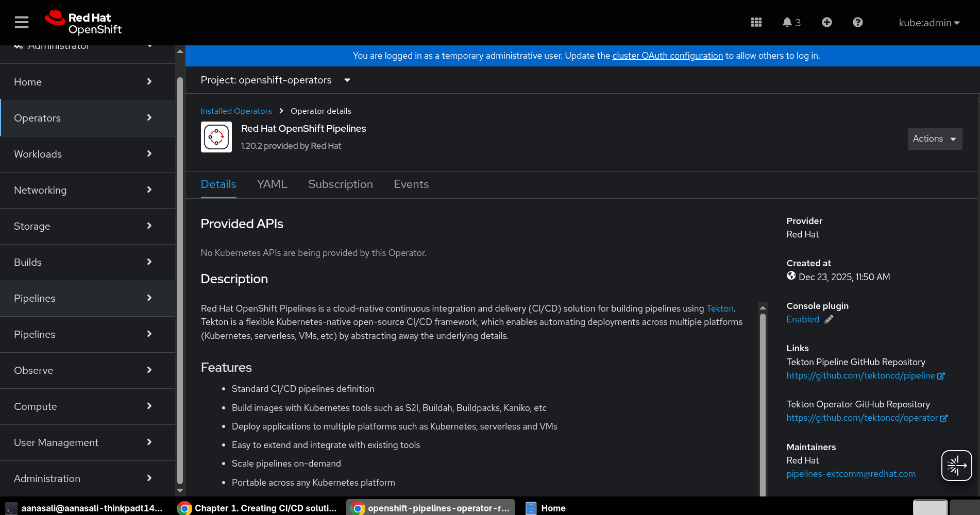Expand the Compute navigation section
Image resolution: width=980 pixels, height=515 pixels.
pos(88,406)
